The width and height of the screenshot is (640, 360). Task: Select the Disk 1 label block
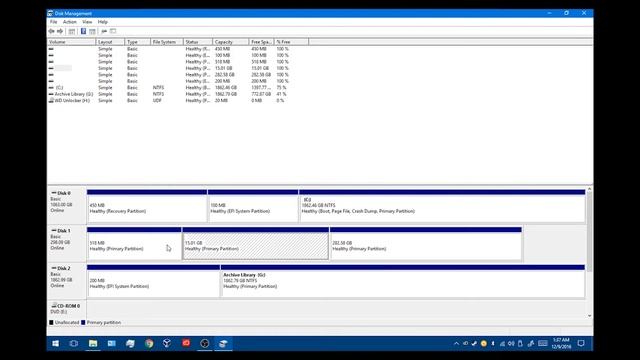67,244
